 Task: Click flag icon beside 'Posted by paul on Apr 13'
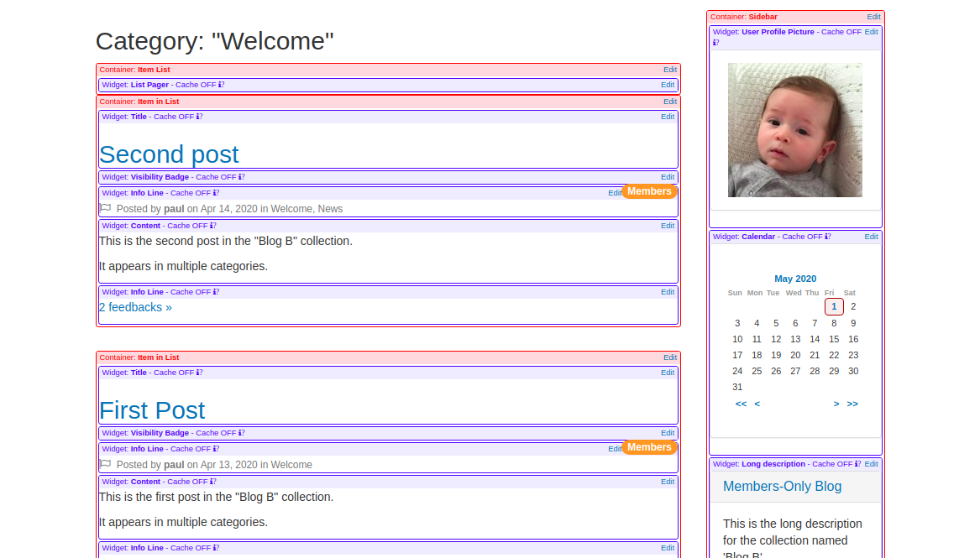(106, 464)
